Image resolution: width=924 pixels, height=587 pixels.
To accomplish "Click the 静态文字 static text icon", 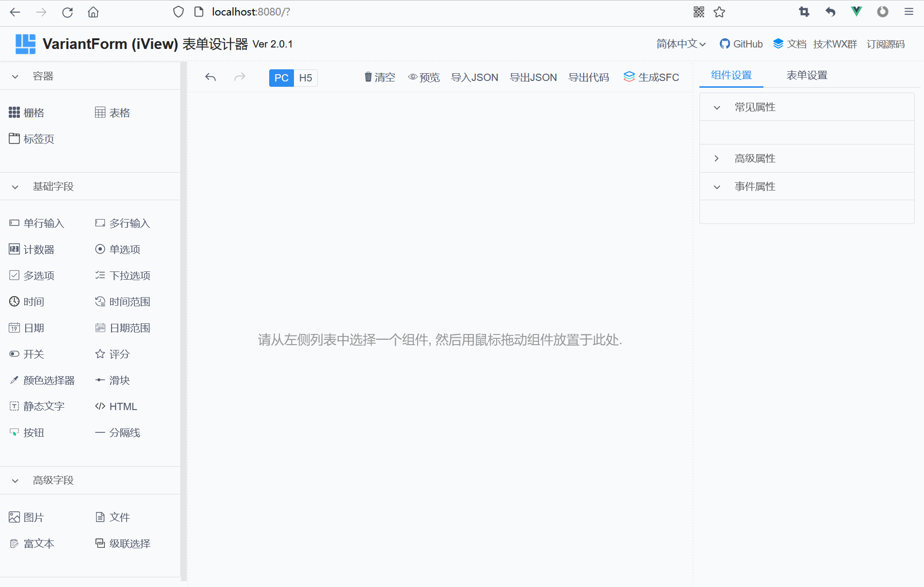I will (x=15, y=406).
